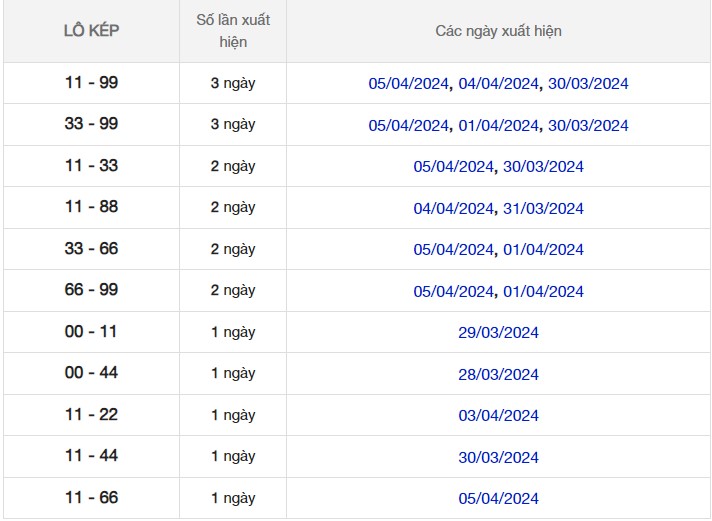Click the Số lần xuất hiện column header
The image size is (712, 521).
point(232,31)
